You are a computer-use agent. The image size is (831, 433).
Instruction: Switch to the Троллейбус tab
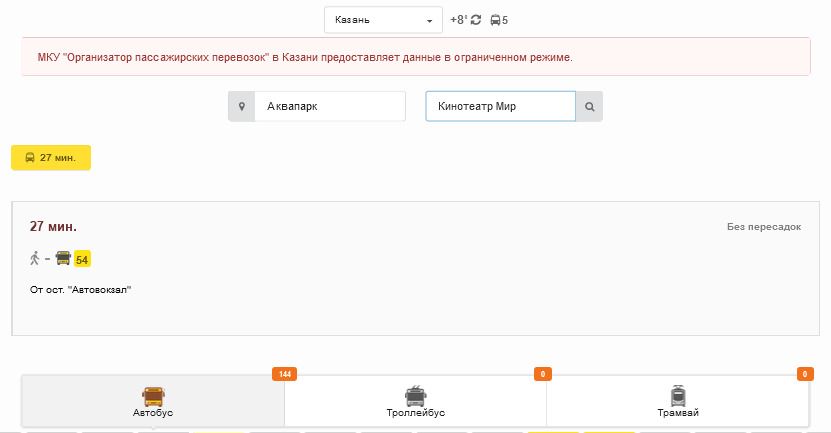click(415, 401)
